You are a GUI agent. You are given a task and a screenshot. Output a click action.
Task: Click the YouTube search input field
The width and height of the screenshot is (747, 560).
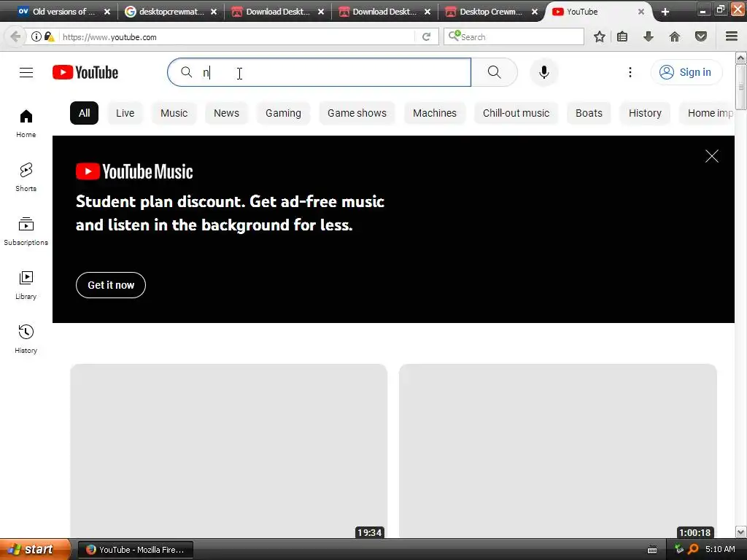pyautogui.click(x=320, y=72)
